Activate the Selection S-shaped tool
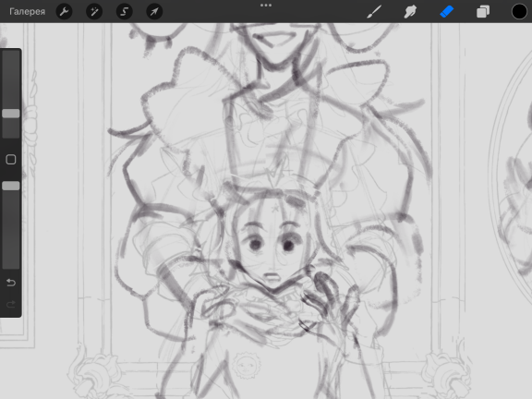This screenshot has width=532, height=399. click(x=124, y=12)
